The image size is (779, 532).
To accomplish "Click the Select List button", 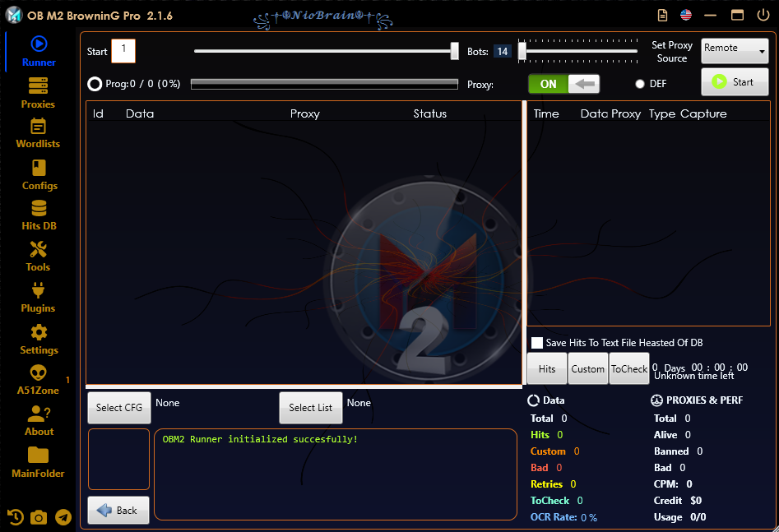I will [x=310, y=408].
